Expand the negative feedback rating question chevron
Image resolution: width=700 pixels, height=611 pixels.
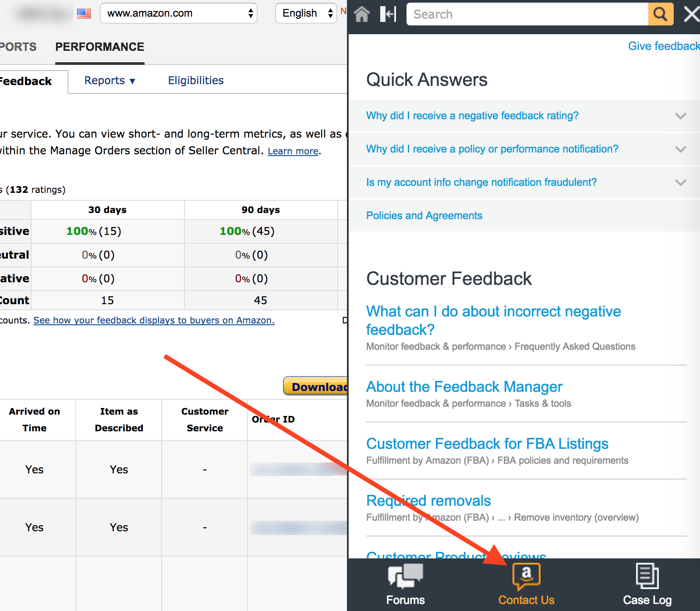tap(680, 116)
